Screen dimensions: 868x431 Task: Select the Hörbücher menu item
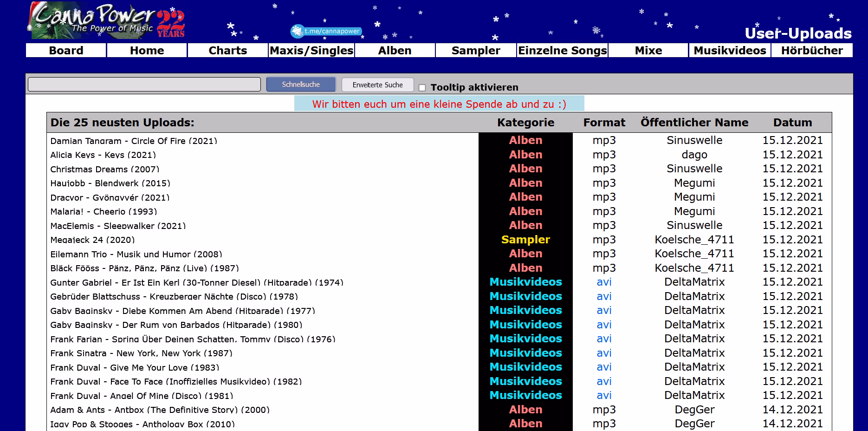click(812, 51)
